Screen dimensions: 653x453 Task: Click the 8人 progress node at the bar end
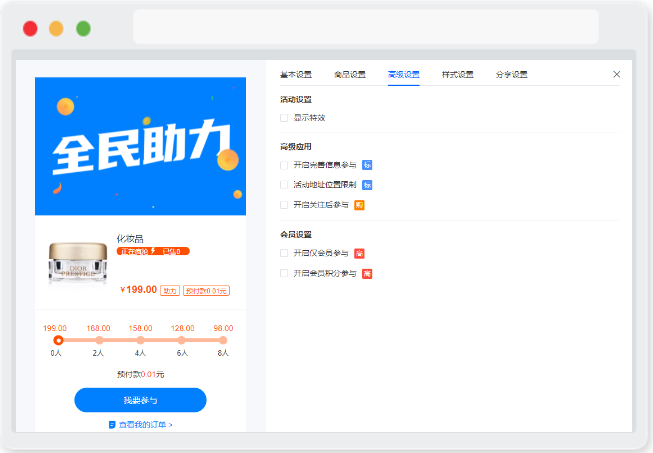[223, 340]
